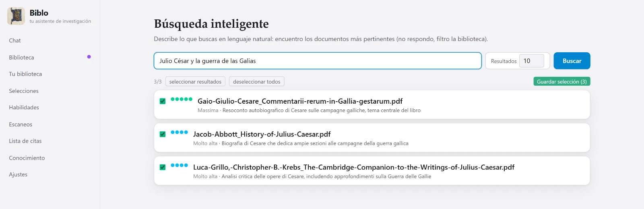Click the Biblo app logo icon
The width and height of the screenshot is (644, 209).
click(16, 16)
